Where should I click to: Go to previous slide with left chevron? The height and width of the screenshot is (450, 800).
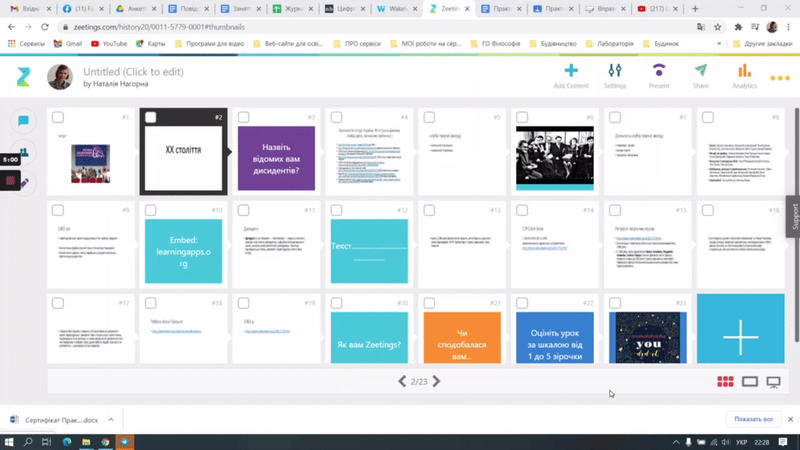(x=402, y=381)
